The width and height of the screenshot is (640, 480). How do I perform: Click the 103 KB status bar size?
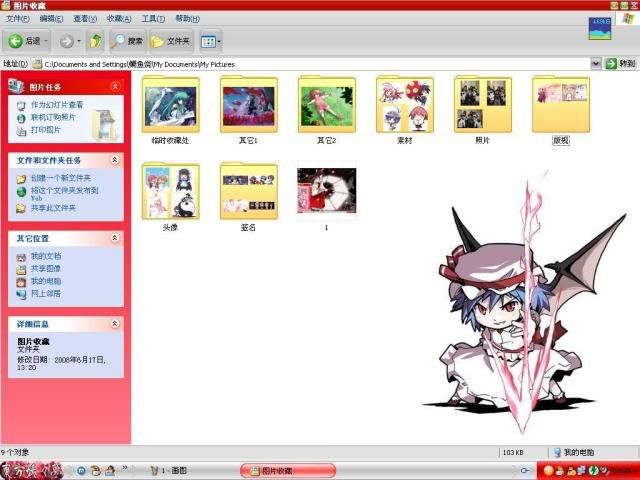tap(513, 452)
